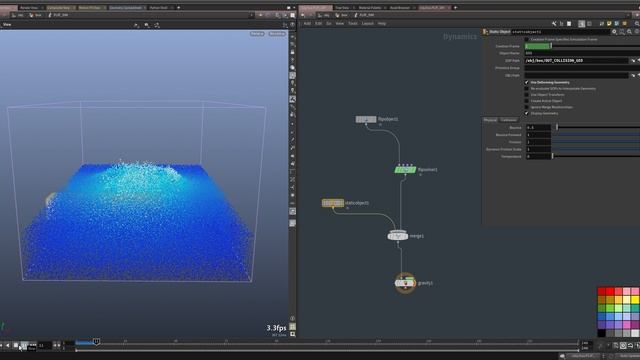Toggle Creation Frame Specifies Simulation Frame checkbox

click(527, 40)
